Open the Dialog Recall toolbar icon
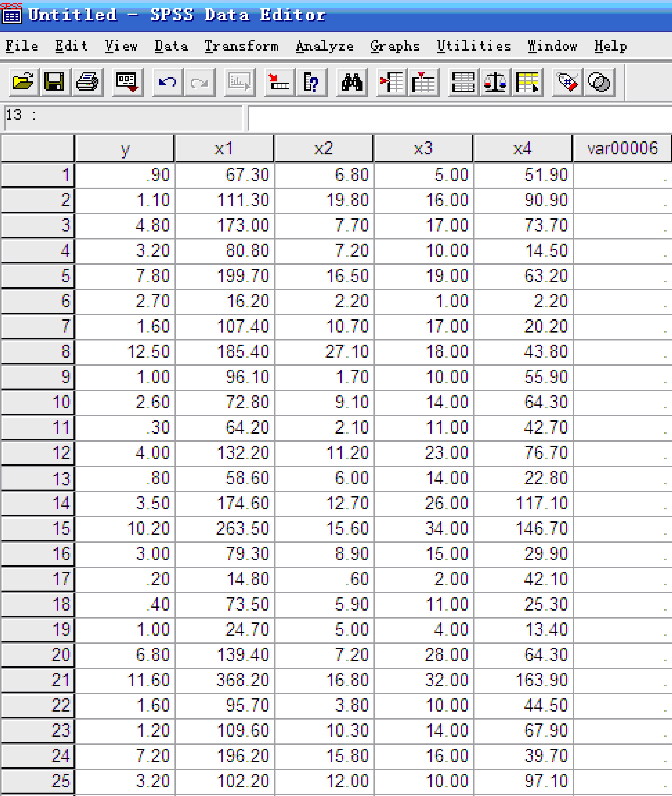The width and height of the screenshot is (672, 796). point(128,82)
